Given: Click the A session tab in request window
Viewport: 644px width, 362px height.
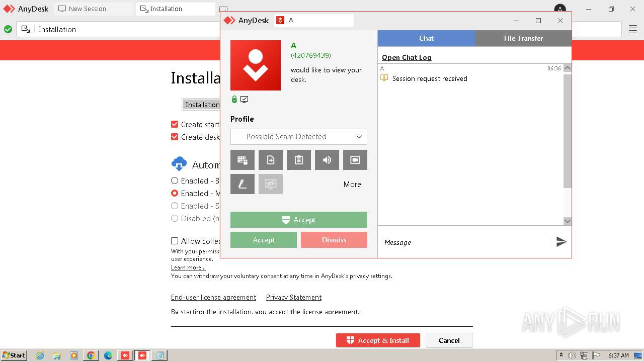Looking at the screenshot, I should (x=314, y=21).
